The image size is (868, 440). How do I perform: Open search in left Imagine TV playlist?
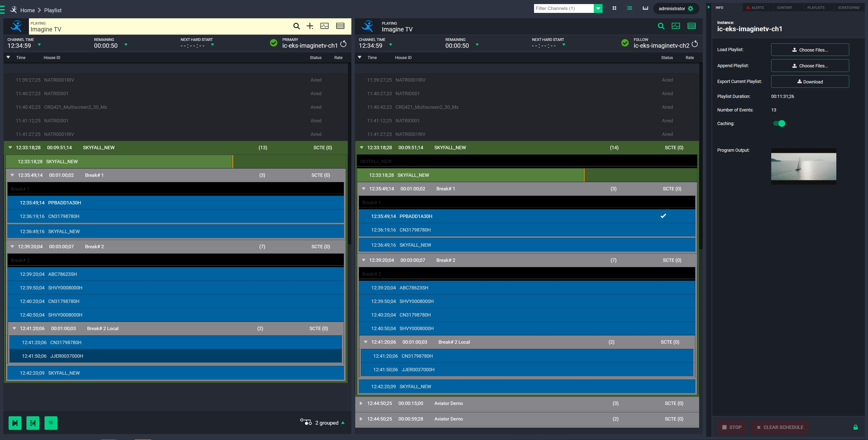[x=296, y=26]
